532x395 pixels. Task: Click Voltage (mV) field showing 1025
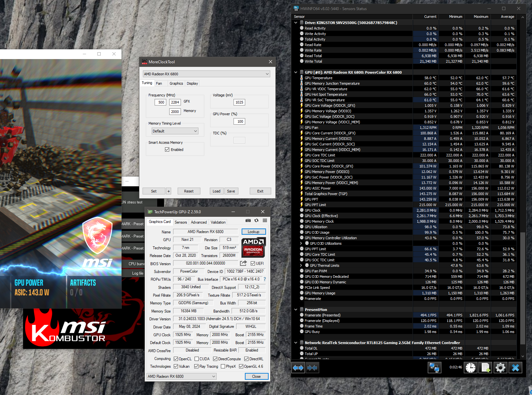click(x=239, y=102)
